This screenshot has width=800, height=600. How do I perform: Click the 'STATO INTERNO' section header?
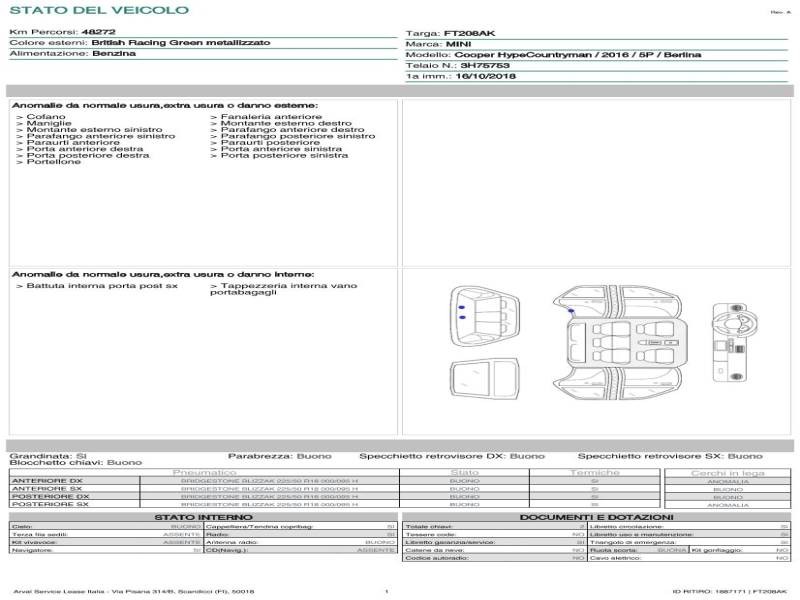(204, 517)
